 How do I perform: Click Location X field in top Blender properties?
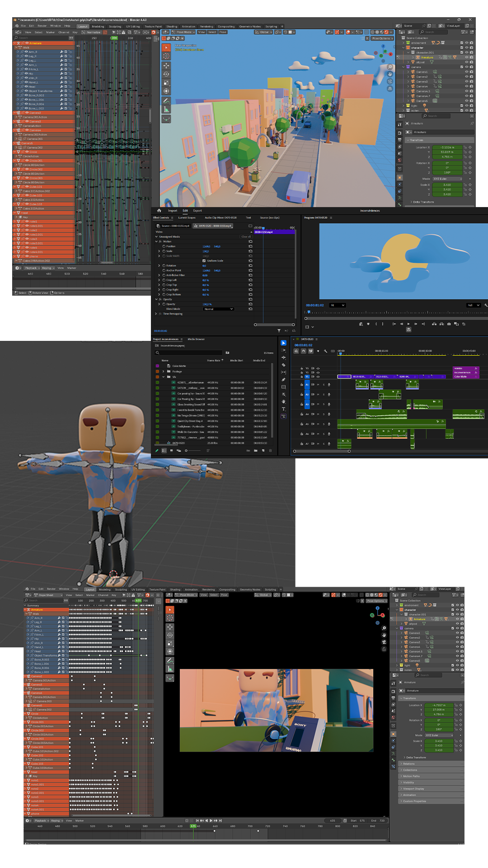click(x=447, y=147)
